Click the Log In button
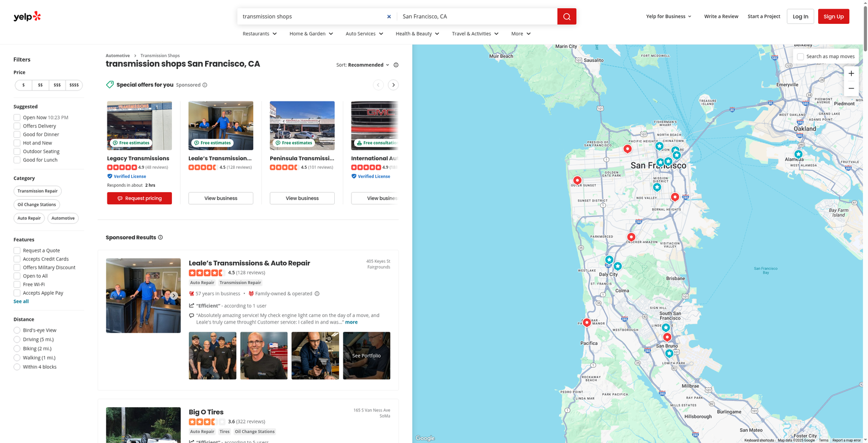The image size is (868, 443). [x=800, y=16]
